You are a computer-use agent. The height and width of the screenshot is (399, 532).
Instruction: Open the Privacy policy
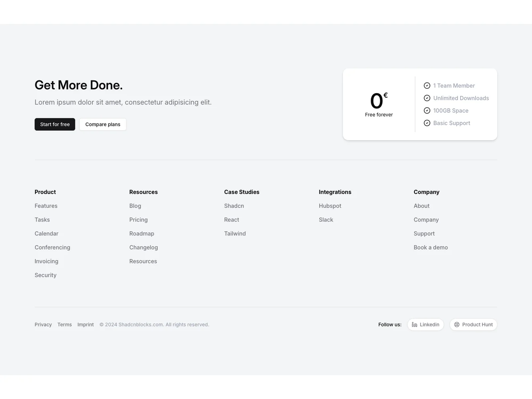[43, 325]
